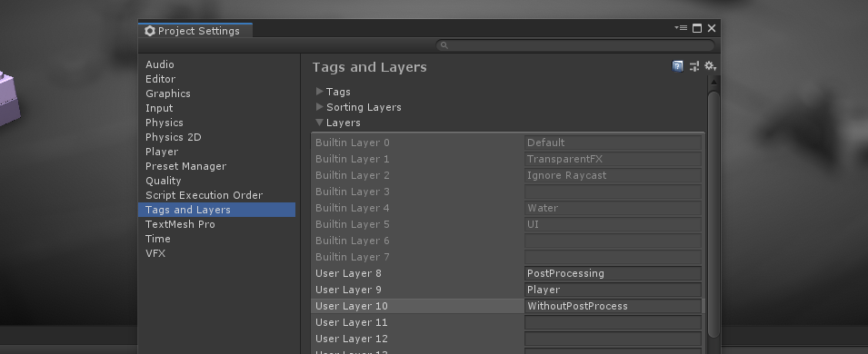Click the empty Builtin Layer 6 field
Screen dimensions: 868x354
click(613, 241)
